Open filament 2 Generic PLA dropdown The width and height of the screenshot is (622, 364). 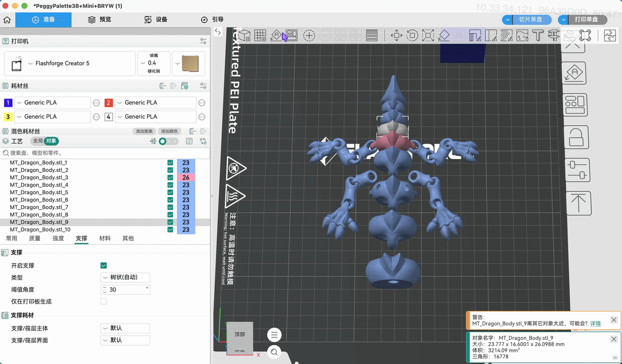[x=155, y=103]
